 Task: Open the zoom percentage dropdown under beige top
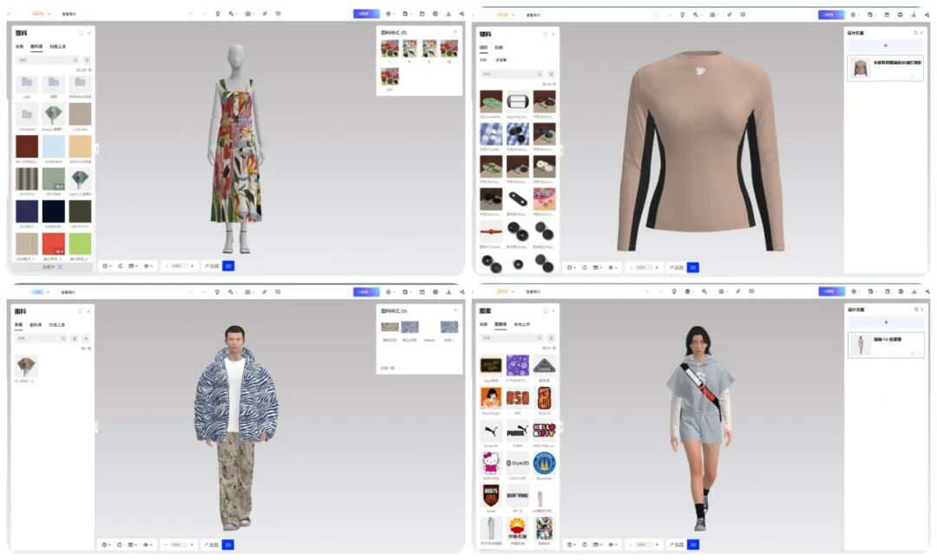(x=645, y=268)
